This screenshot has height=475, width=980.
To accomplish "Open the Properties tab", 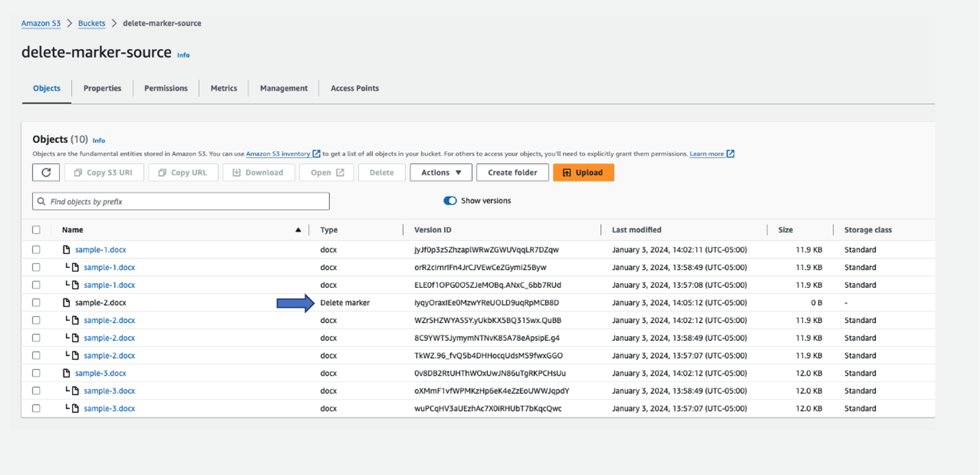I will [102, 88].
